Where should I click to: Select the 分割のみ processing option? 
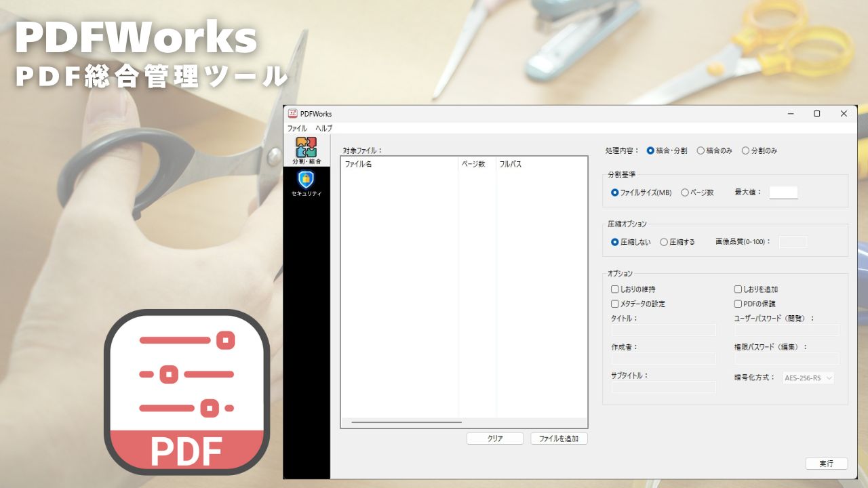tap(759, 150)
